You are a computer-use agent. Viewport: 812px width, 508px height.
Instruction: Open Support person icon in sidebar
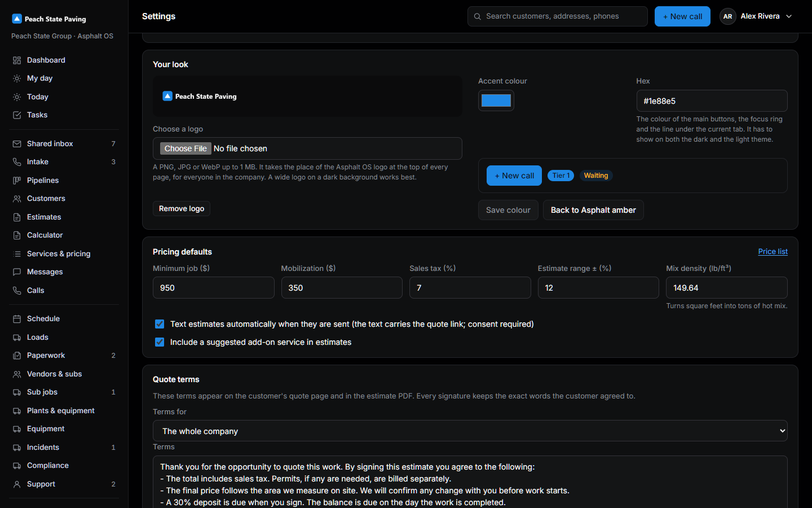(x=17, y=484)
